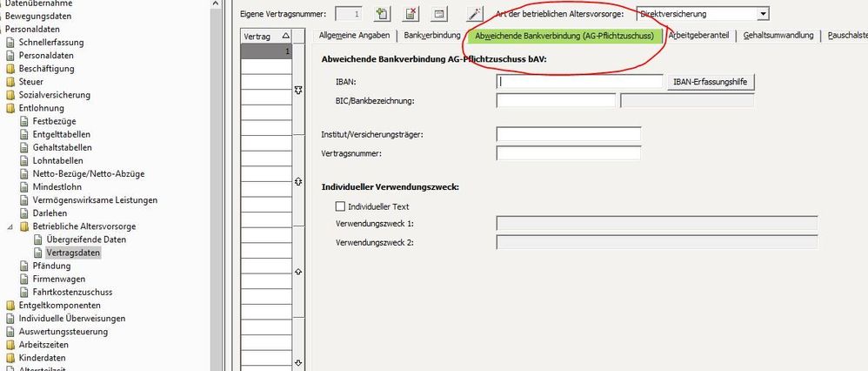Click the Firmenwagen document icon
This screenshot has height=371, width=868.
tap(23, 280)
